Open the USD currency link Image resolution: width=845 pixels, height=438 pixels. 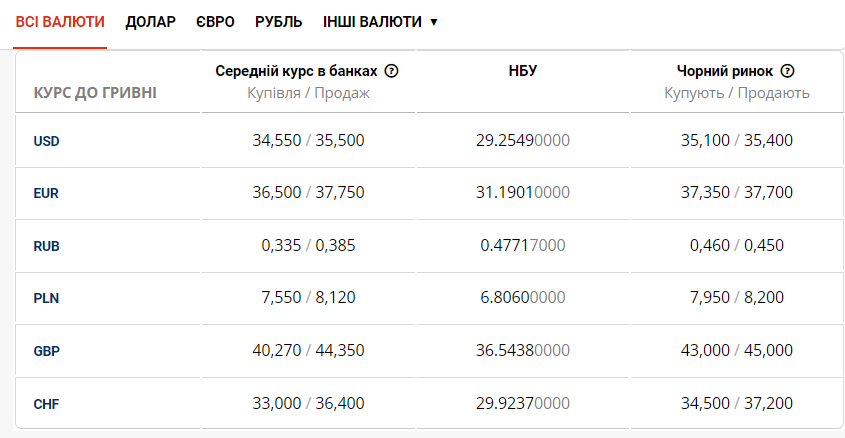pyautogui.click(x=47, y=141)
